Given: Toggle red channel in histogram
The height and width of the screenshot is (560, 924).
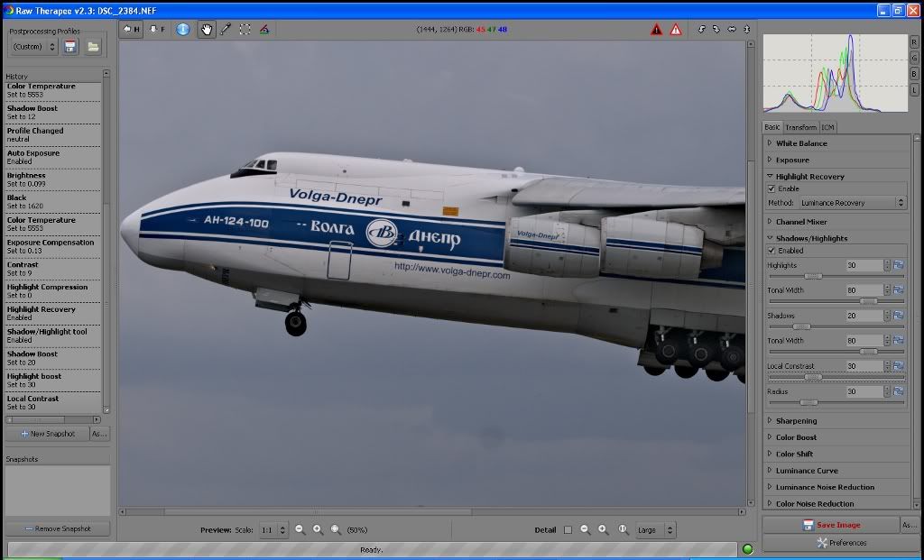Looking at the screenshot, I should tap(914, 42).
